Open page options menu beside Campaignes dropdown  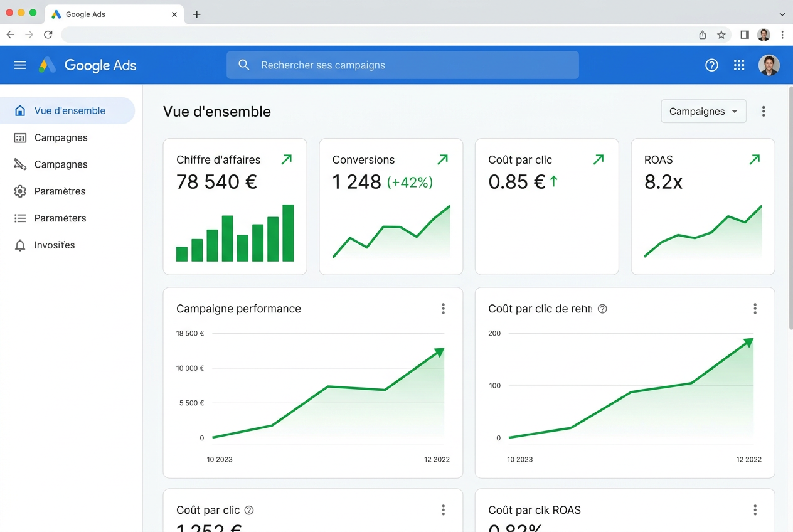[764, 112]
